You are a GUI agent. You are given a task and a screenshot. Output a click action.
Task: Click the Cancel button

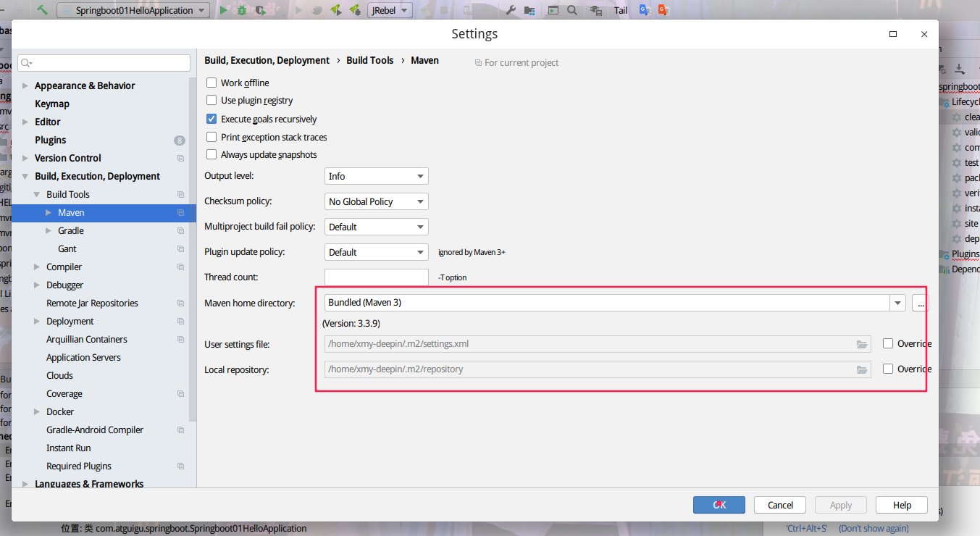tap(780, 505)
